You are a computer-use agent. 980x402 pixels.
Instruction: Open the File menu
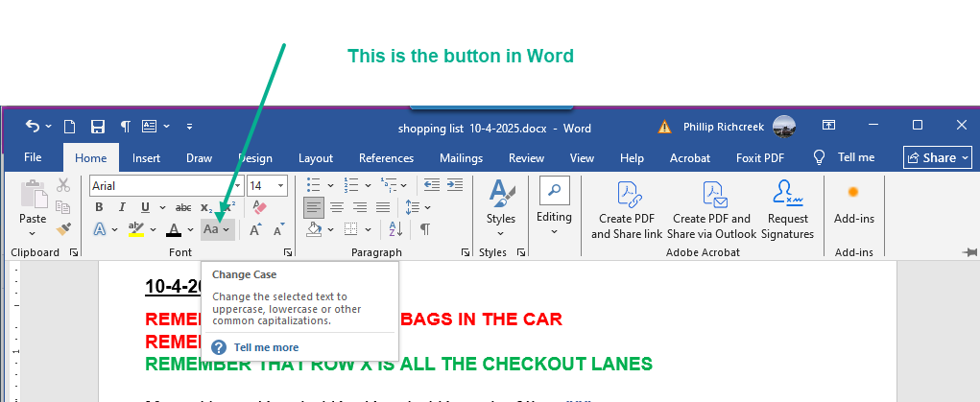(x=33, y=157)
